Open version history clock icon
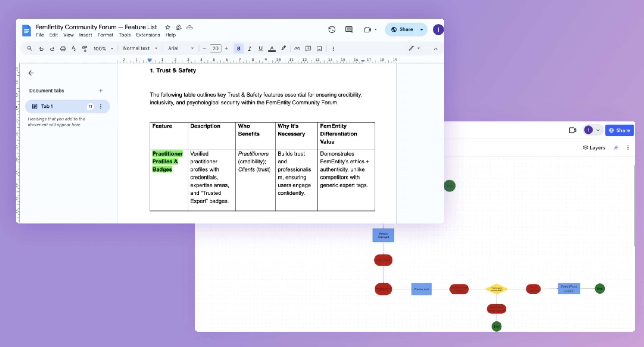 (331, 30)
